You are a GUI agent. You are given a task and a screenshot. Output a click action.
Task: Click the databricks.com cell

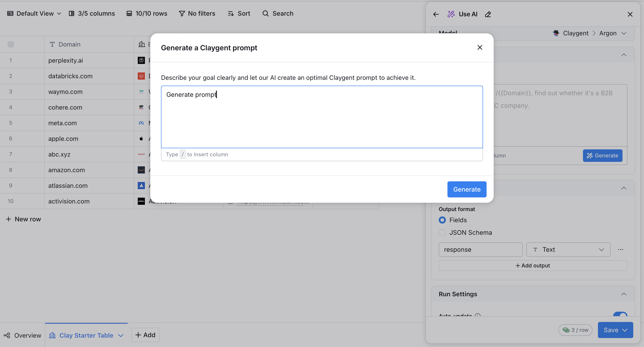point(89,76)
